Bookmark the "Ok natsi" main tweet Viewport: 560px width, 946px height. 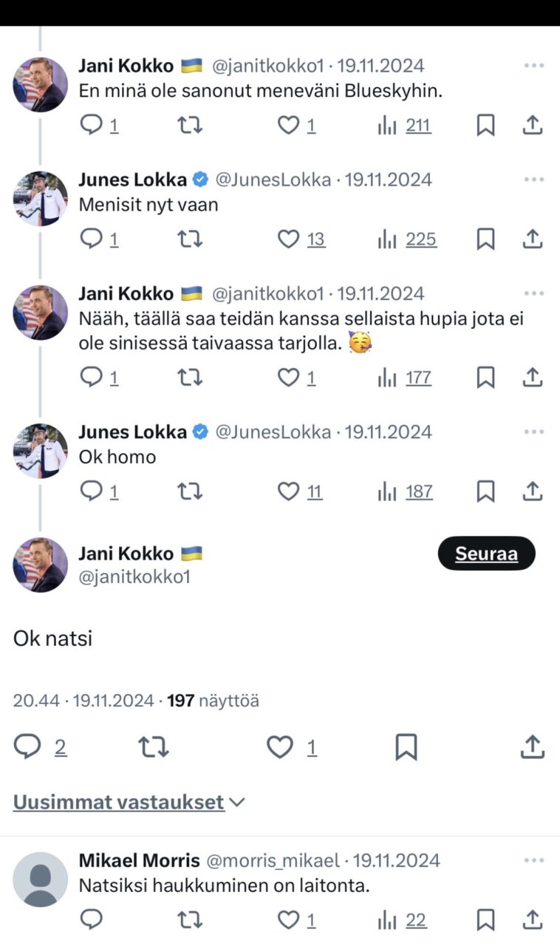click(406, 748)
